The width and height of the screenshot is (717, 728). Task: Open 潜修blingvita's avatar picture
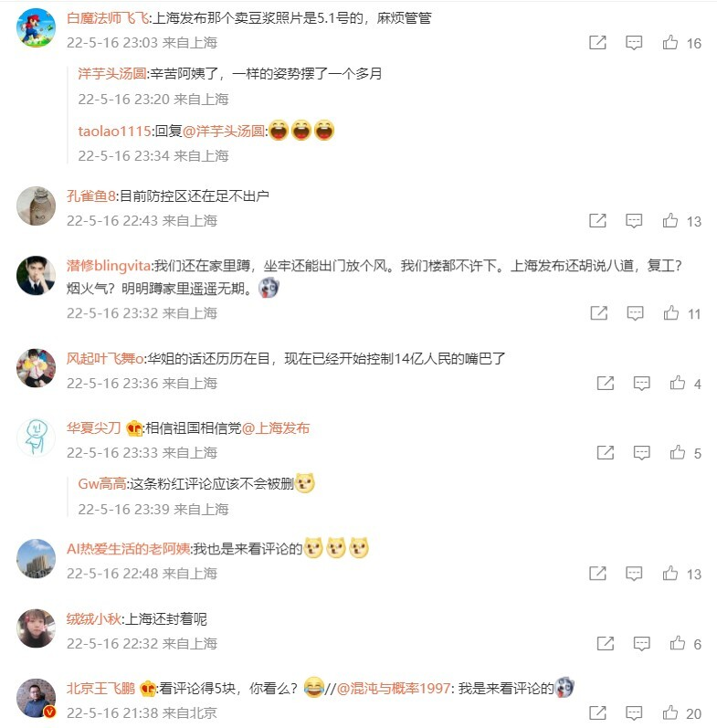click(x=37, y=275)
